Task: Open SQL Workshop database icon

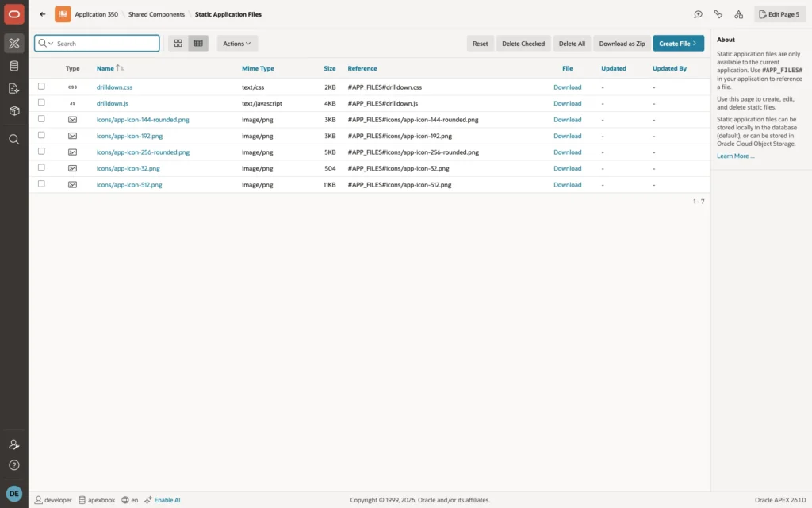Action: tap(14, 66)
